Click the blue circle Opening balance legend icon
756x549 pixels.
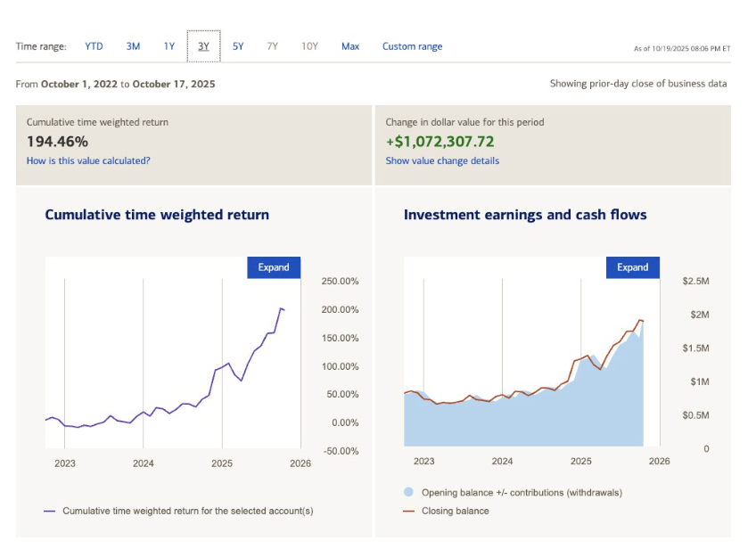click(408, 492)
